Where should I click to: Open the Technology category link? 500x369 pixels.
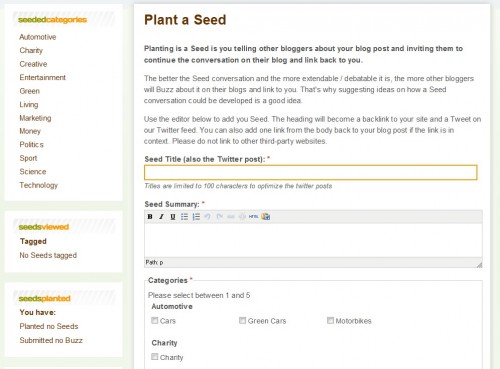(39, 185)
